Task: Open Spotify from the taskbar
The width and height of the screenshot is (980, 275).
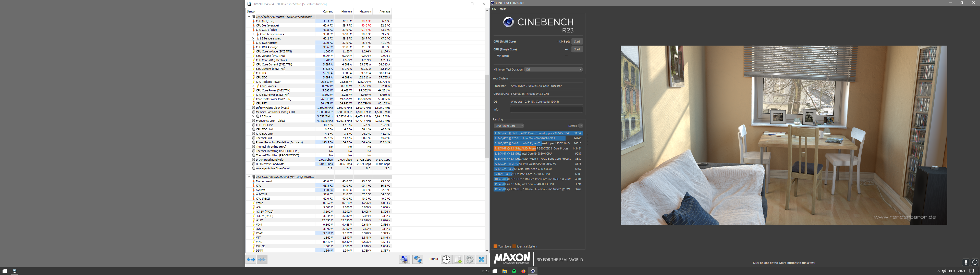Action: [514, 271]
